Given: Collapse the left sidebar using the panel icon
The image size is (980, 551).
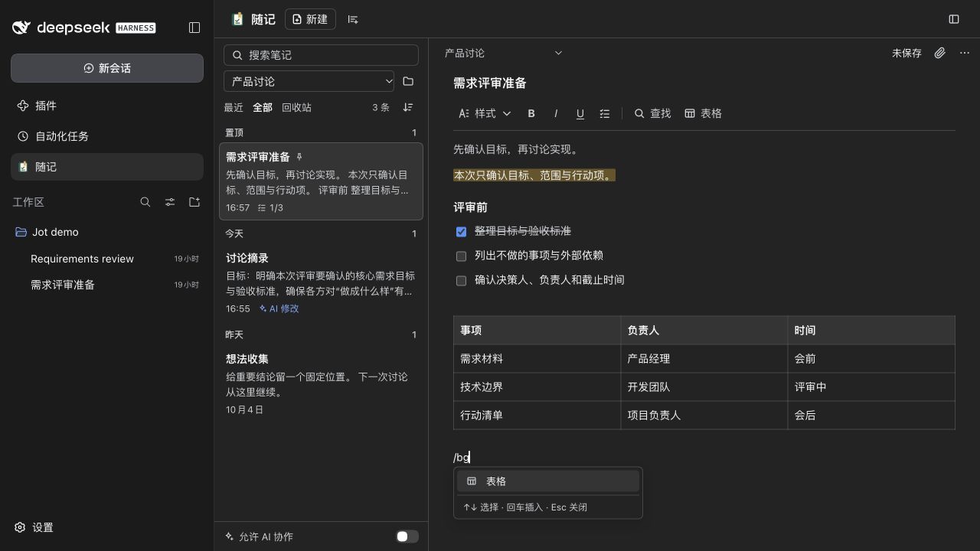Looking at the screenshot, I should click(x=194, y=28).
